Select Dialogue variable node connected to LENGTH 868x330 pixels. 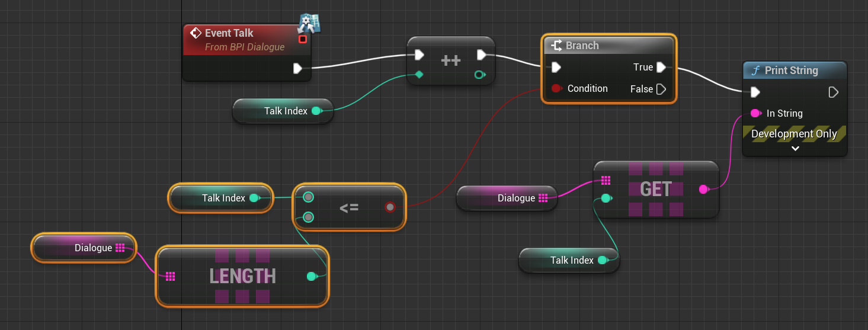(x=84, y=248)
